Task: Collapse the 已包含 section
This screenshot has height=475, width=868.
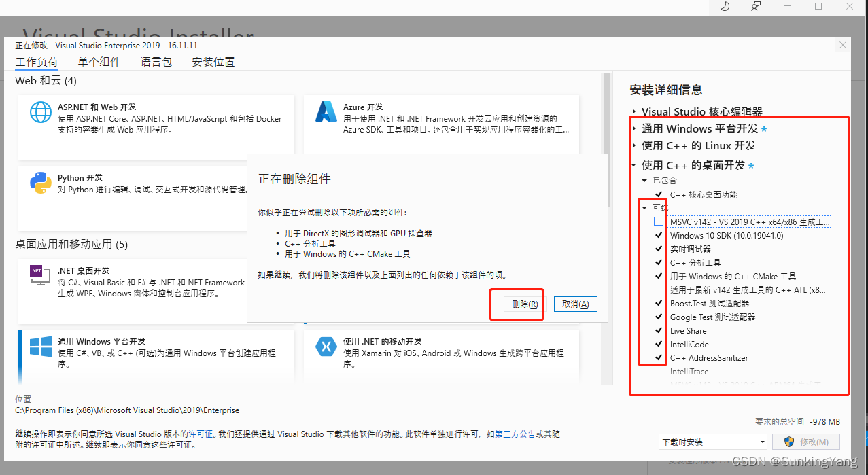Action: click(x=645, y=181)
